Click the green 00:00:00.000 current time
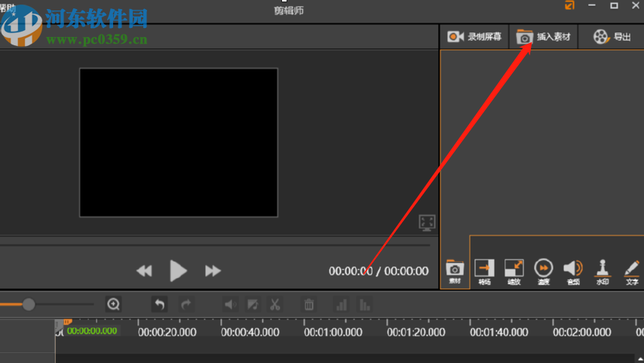Viewport: 644px width, 363px height. coord(92,331)
